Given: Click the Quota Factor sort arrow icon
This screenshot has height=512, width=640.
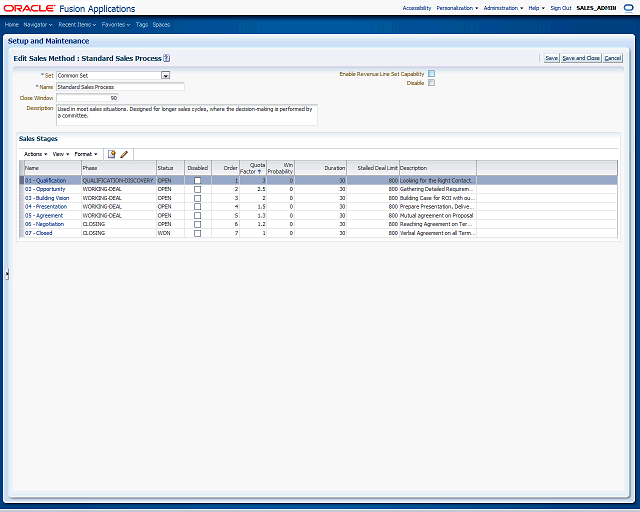Looking at the screenshot, I should 259,172.
